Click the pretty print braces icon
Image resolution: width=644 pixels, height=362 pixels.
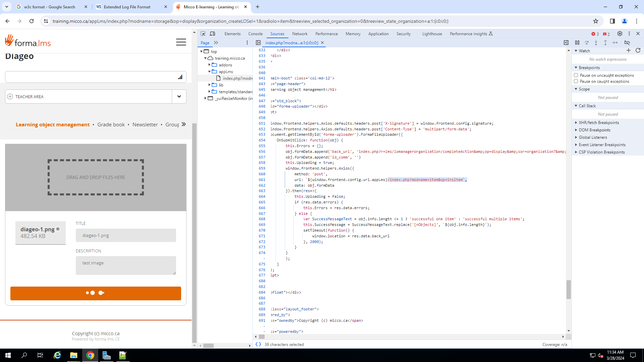pos(258,344)
